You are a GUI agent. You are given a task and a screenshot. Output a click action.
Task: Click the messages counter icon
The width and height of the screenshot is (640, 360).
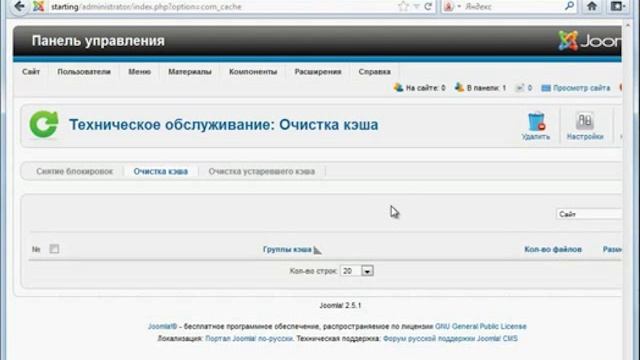coord(520,88)
